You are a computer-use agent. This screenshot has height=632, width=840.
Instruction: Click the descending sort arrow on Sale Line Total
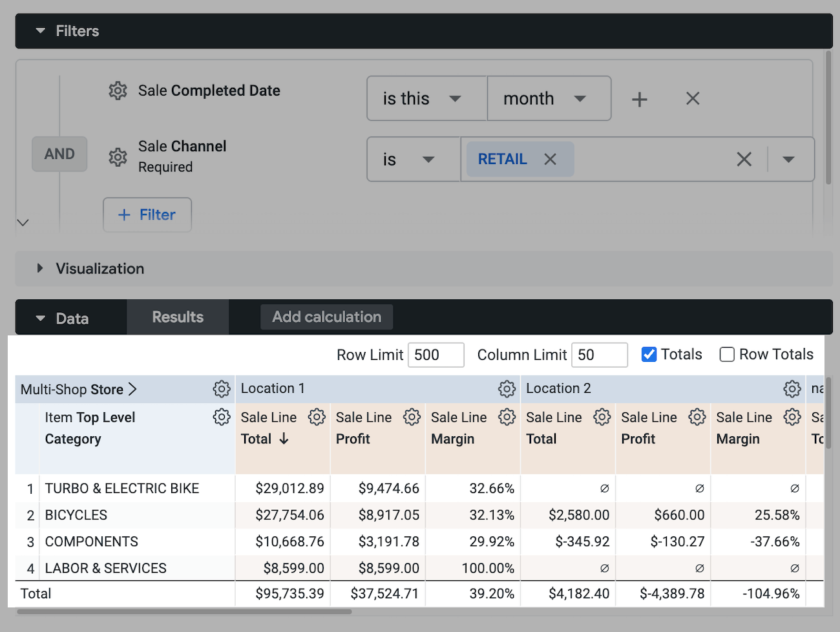282,439
